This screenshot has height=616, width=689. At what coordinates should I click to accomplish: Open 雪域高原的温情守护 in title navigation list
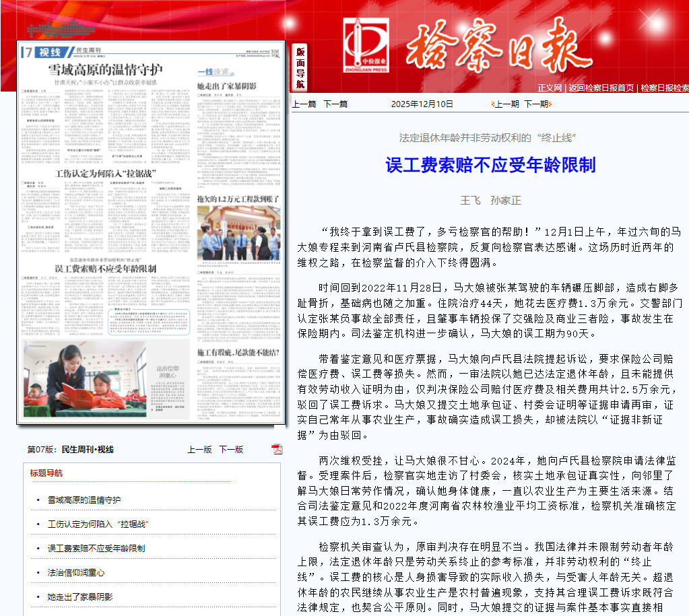[84, 500]
